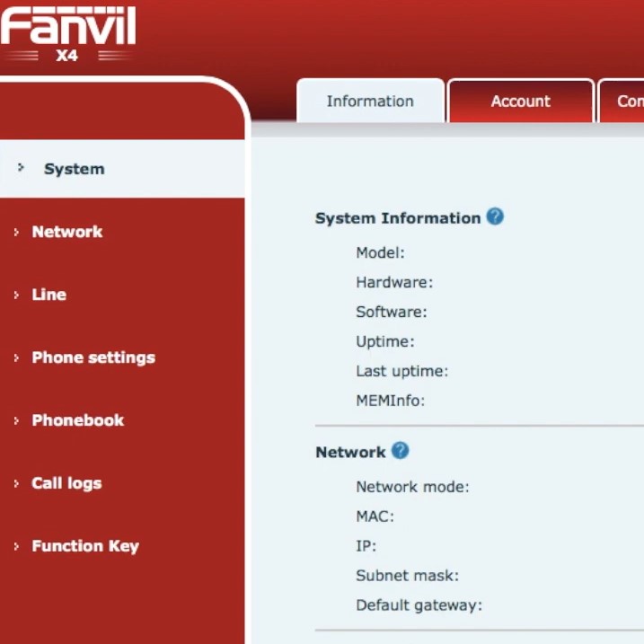Click the Uptime: label
This screenshot has width=644, height=644.
[x=385, y=341]
